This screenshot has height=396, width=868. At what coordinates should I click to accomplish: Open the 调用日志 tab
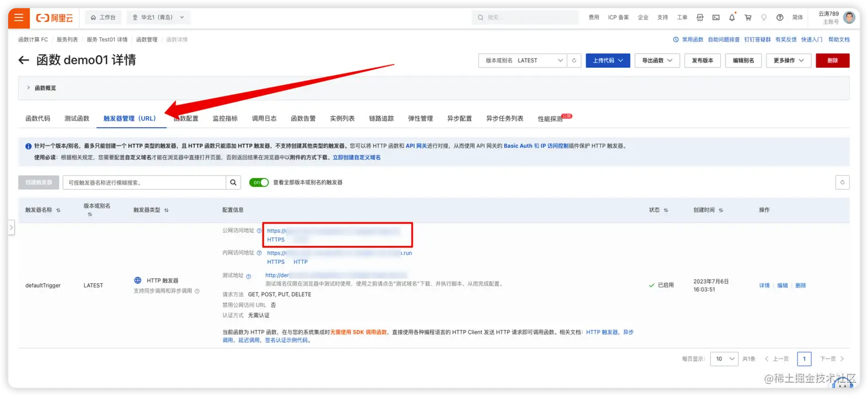pyautogui.click(x=264, y=118)
